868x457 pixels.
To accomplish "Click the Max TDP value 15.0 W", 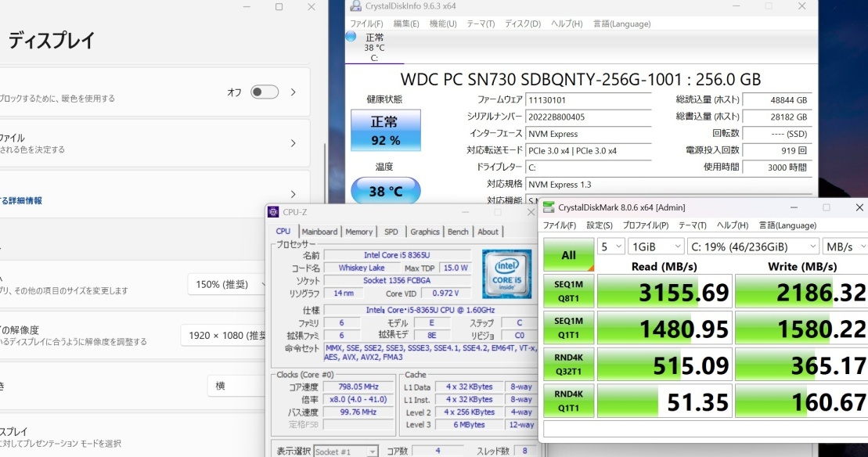I will click(x=456, y=268).
